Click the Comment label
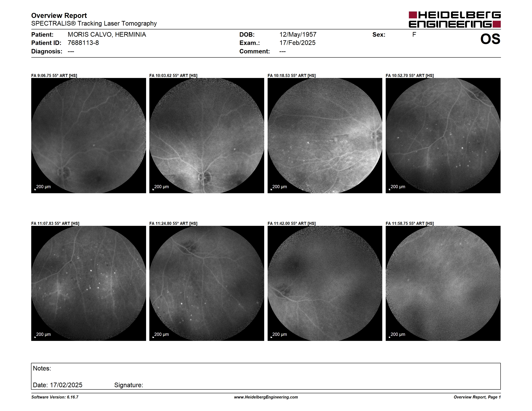The height and width of the screenshot is (411, 532). tap(255, 51)
